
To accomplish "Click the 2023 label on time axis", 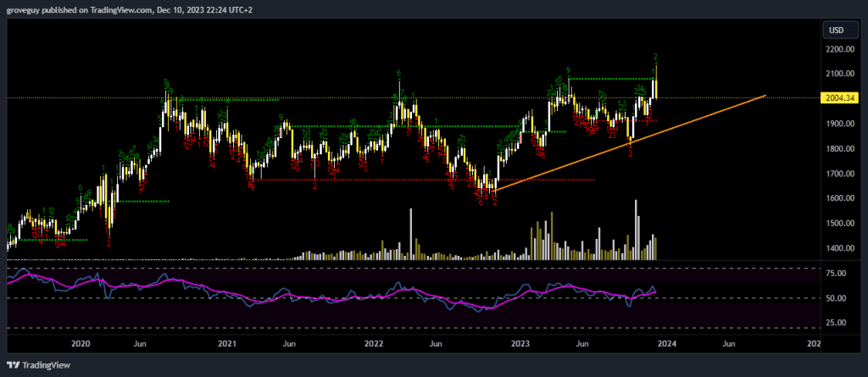I will point(520,343).
